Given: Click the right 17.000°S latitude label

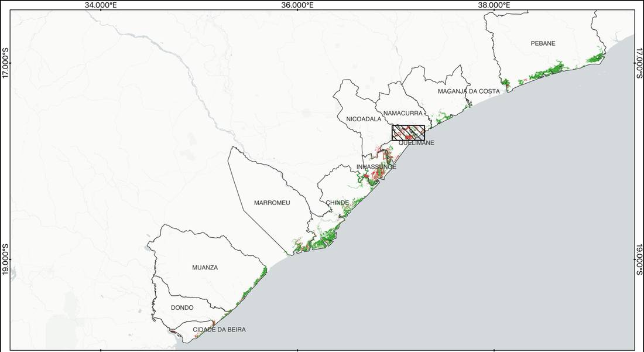Looking at the screenshot, I should (x=639, y=63).
